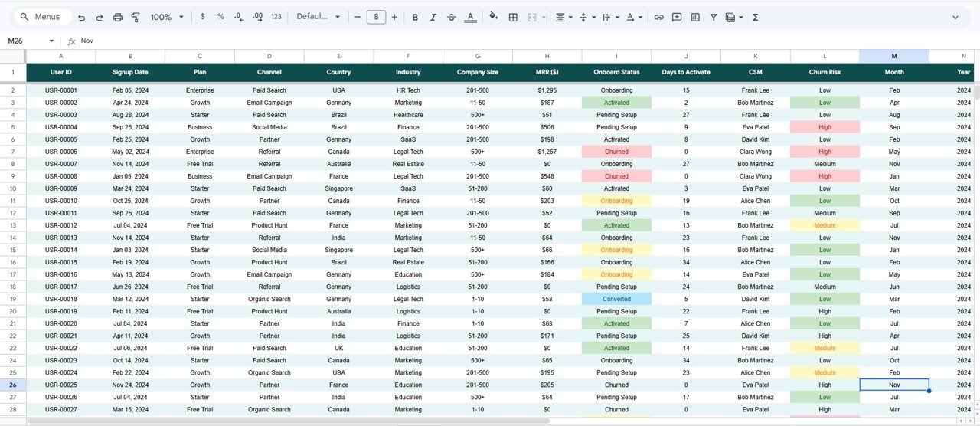
Task: Open Functions sigma icon
Action: pyautogui.click(x=756, y=17)
